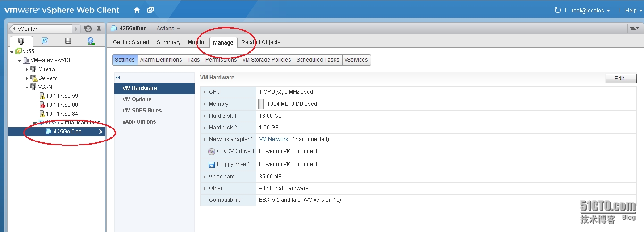Open the Help dropdown menu
Viewport: 644px width, 232px height.
tap(634, 11)
